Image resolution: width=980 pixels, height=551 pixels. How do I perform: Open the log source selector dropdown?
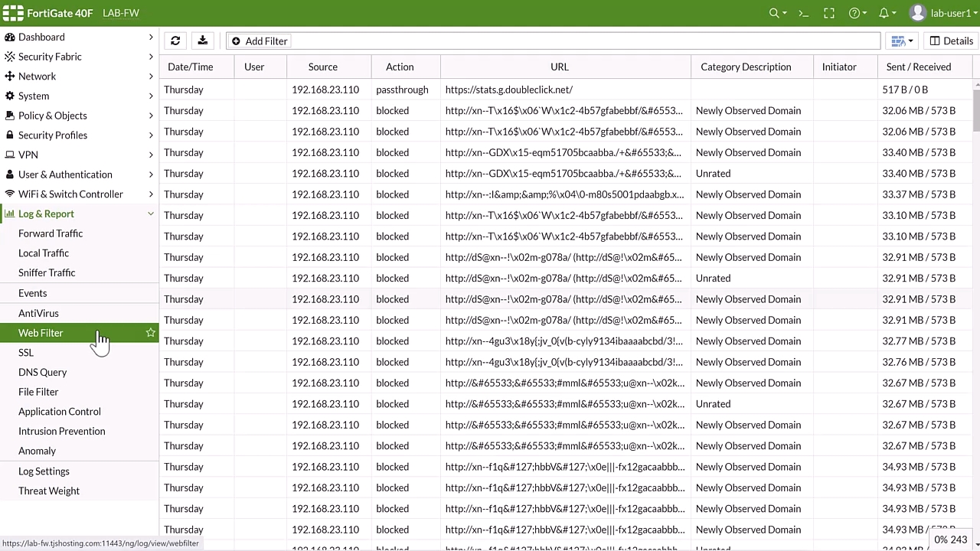(x=902, y=41)
